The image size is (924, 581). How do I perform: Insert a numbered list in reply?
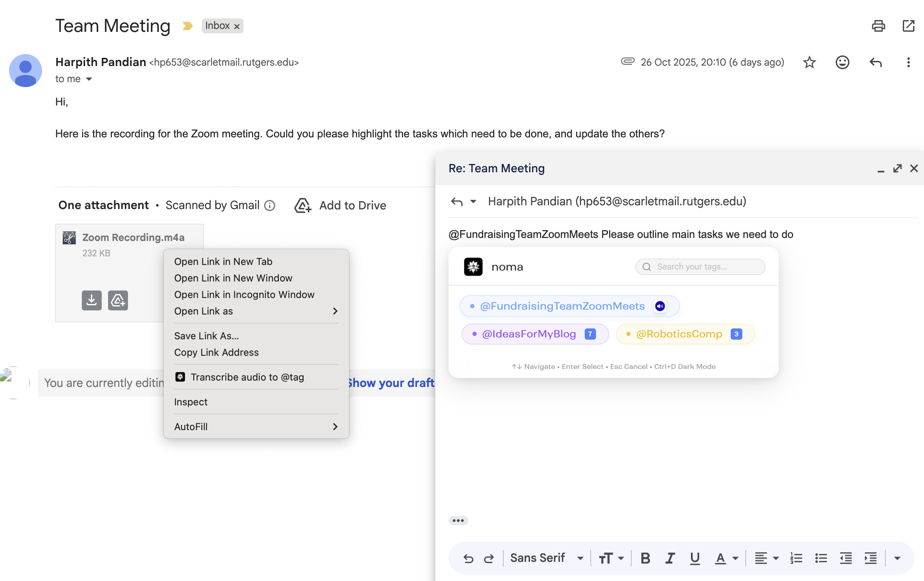click(796, 558)
